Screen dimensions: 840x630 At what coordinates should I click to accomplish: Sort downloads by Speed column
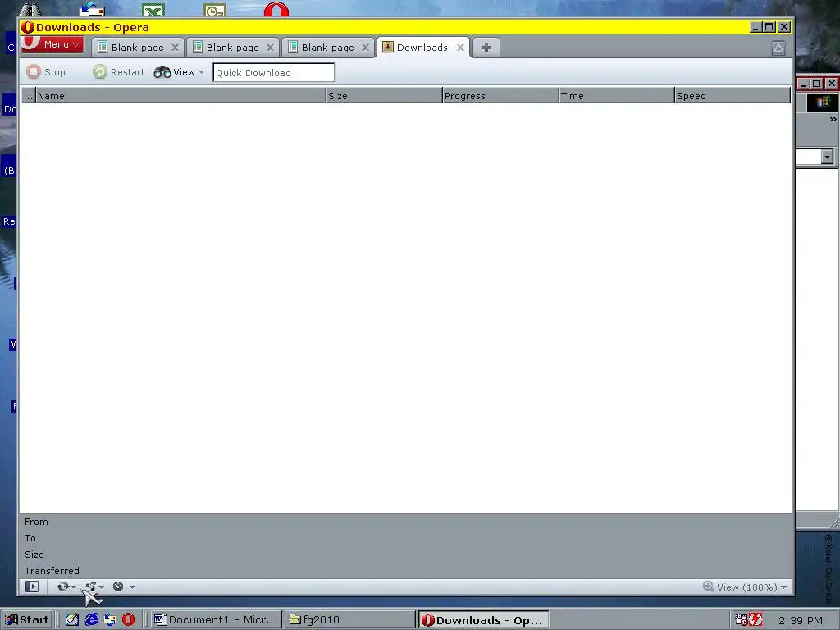(733, 96)
